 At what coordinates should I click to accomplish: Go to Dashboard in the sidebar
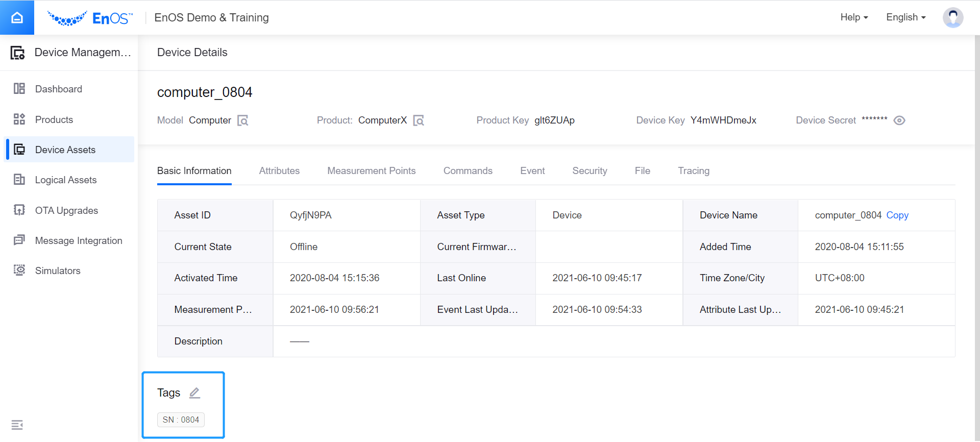pos(58,89)
